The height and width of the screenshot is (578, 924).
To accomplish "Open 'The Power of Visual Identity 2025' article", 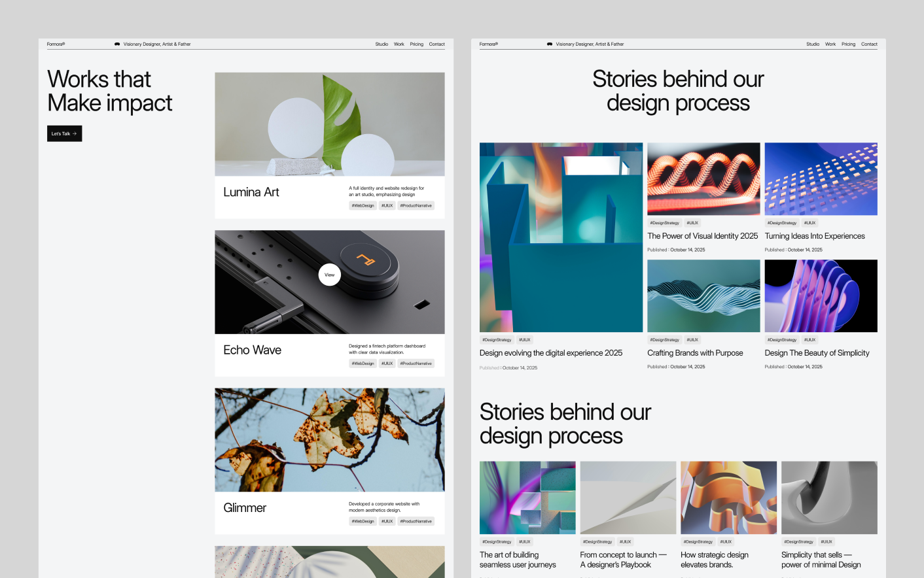I will 702,236.
